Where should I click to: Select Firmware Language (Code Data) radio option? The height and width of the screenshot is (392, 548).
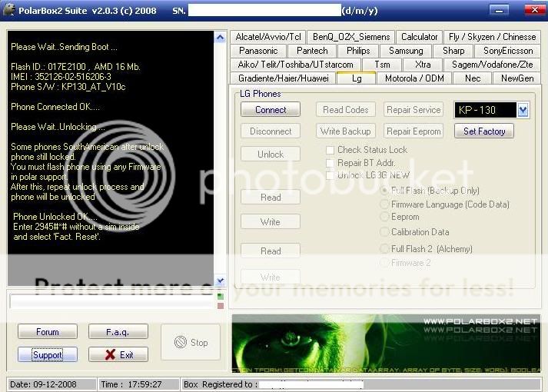384,204
